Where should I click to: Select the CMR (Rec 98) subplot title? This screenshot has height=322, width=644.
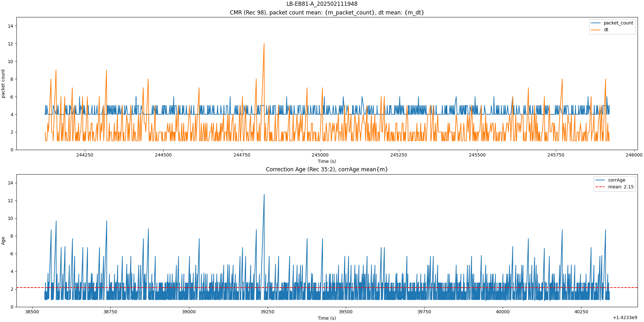(327, 13)
